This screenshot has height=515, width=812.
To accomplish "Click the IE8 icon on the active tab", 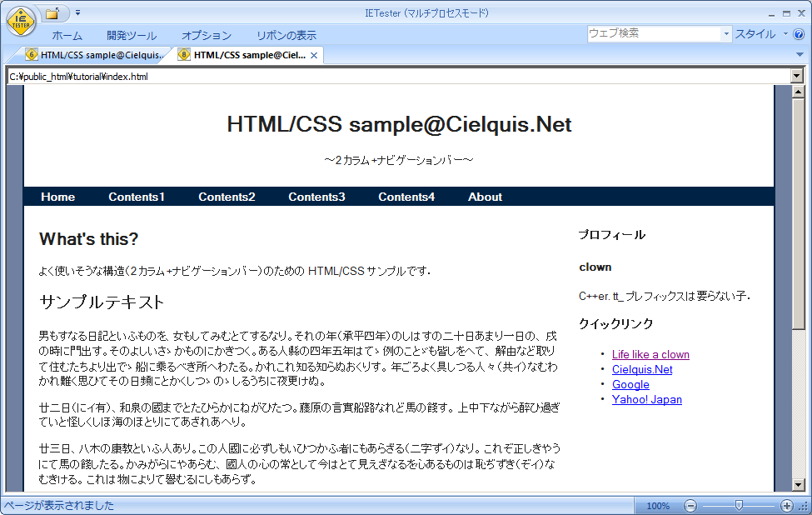I will [183, 54].
